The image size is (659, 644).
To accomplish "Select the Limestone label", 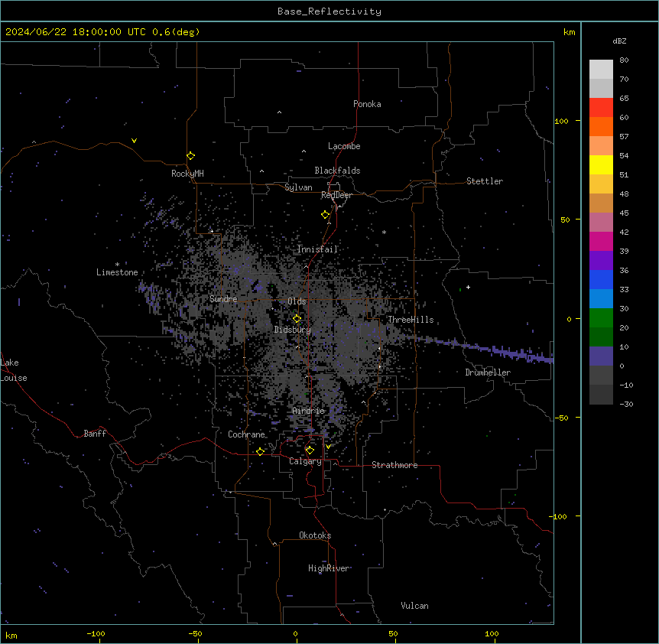I will [x=117, y=272].
